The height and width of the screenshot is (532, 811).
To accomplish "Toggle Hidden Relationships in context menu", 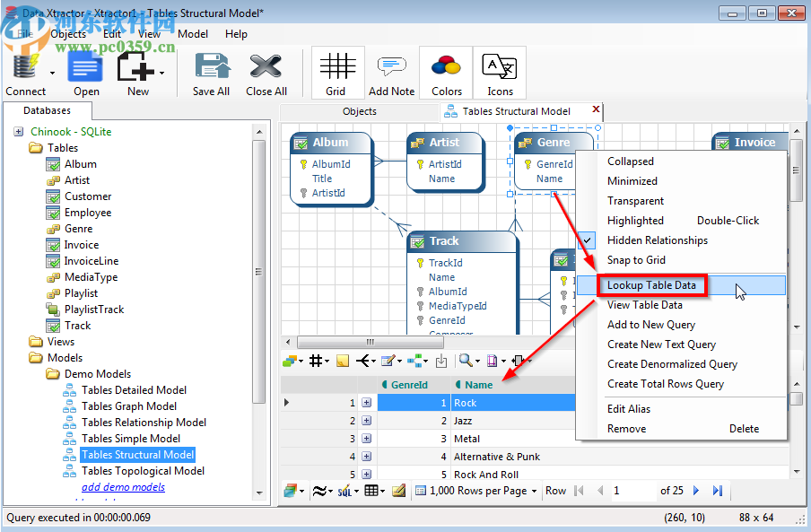I will click(657, 240).
